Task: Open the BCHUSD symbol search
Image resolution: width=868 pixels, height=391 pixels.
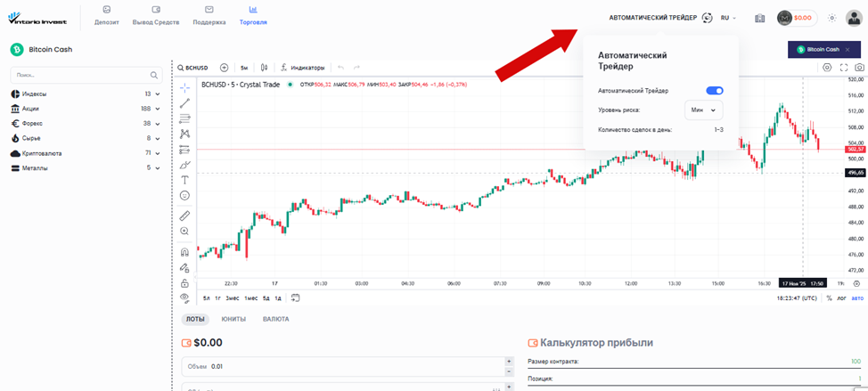Action: 192,68
